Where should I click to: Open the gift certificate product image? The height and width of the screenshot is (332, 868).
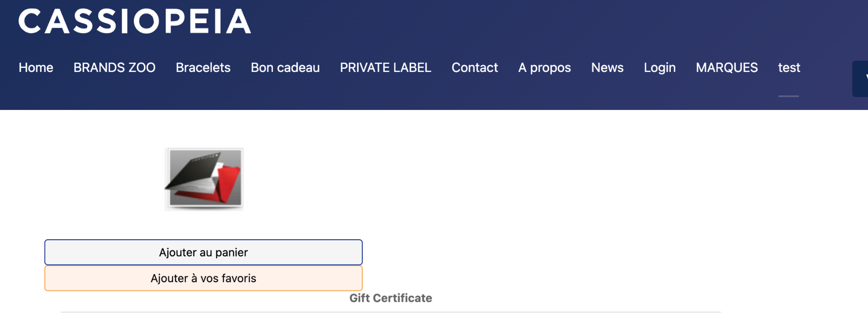tap(204, 179)
